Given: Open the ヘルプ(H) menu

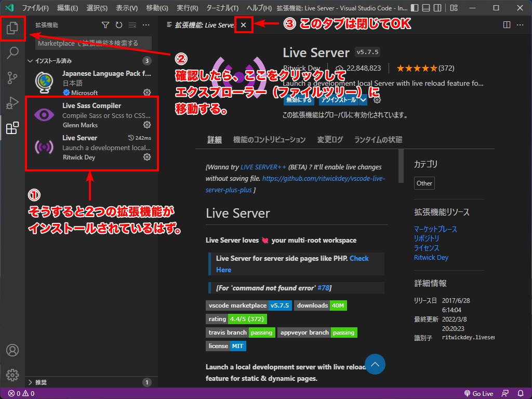Looking at the screenshot, I should (x=259, y=8).
